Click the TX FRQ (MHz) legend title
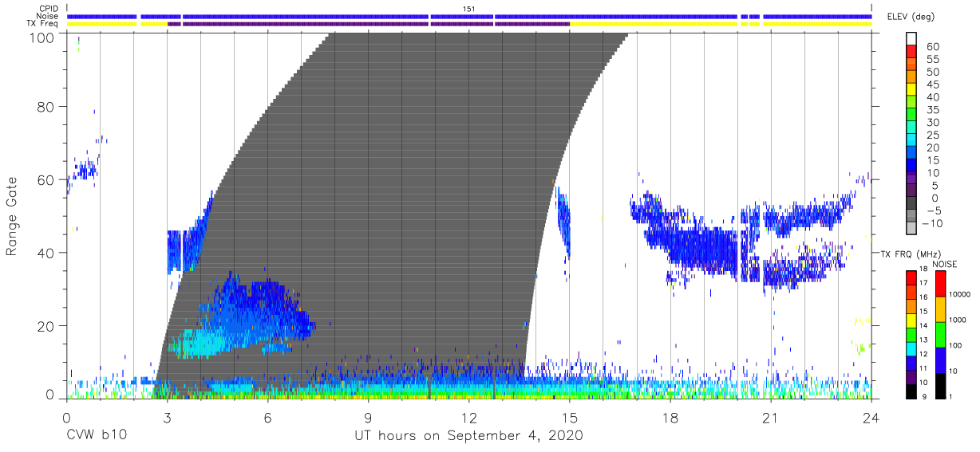The height and width of the screenshot is (452, 980). pyautogui.click(x=909, y=254)
